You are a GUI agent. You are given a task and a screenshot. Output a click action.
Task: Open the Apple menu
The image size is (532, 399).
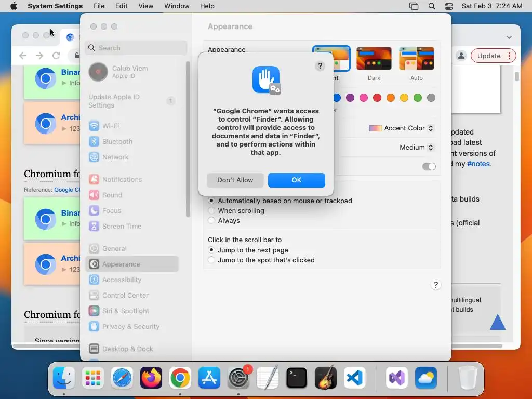tap(14, 6)
